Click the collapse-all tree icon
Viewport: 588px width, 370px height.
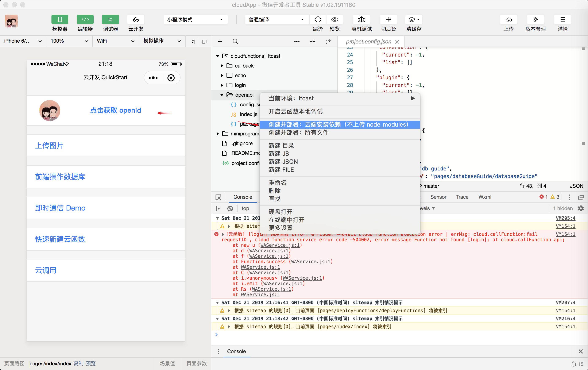[313, 42]
